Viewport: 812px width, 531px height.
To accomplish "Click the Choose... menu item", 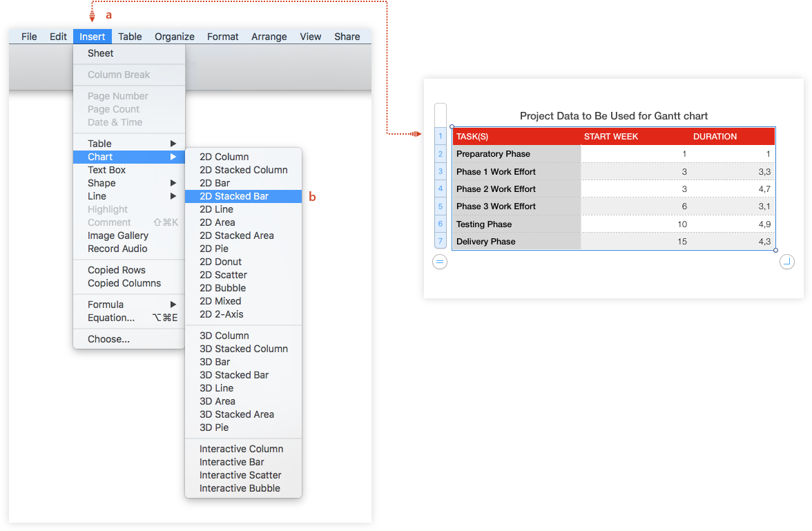I will (x=108, y=339).
